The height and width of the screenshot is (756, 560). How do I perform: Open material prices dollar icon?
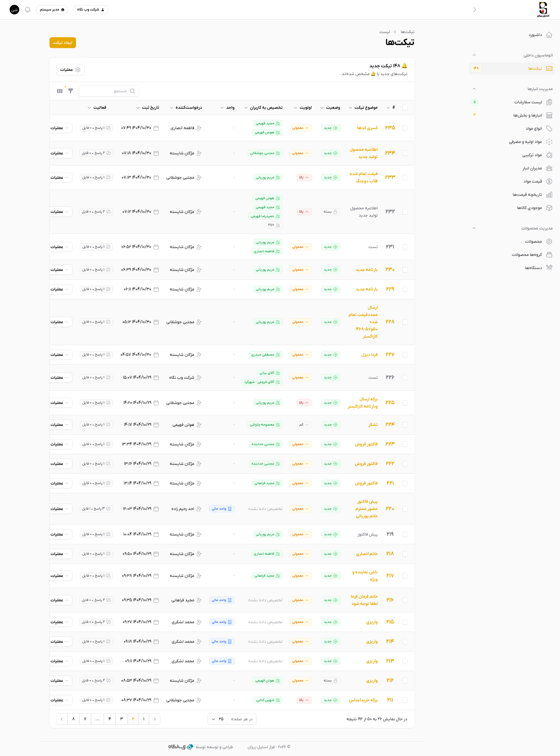(549, 181)
